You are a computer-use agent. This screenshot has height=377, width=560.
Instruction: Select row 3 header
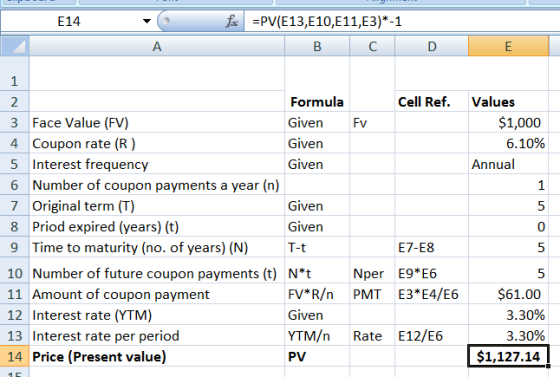coord(14,122)
